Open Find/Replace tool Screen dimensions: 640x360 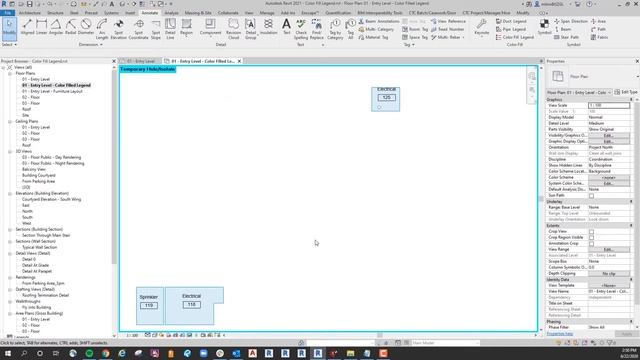pyautogui.click(x=316, y=29)
